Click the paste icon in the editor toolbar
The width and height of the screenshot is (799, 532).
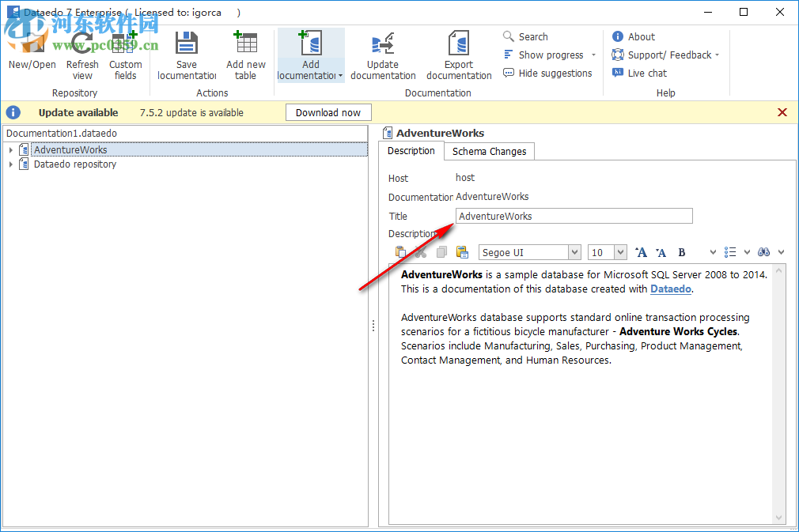tap(401, 252)
